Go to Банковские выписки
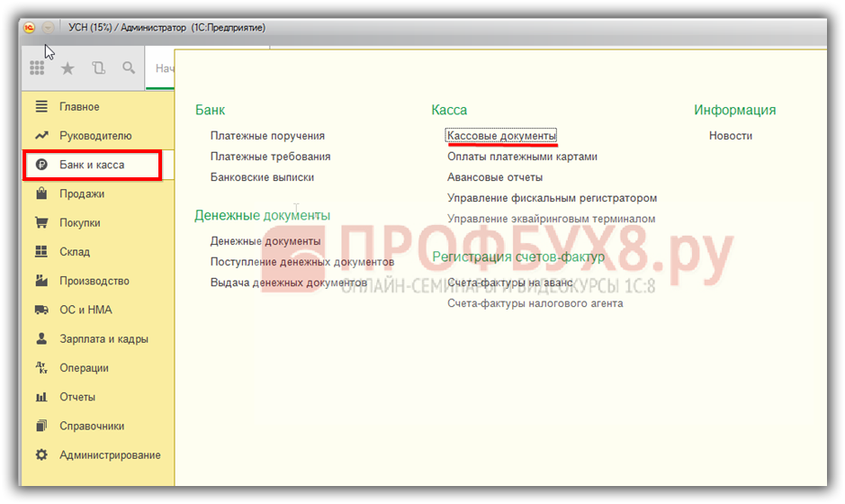 pos(262,177)
